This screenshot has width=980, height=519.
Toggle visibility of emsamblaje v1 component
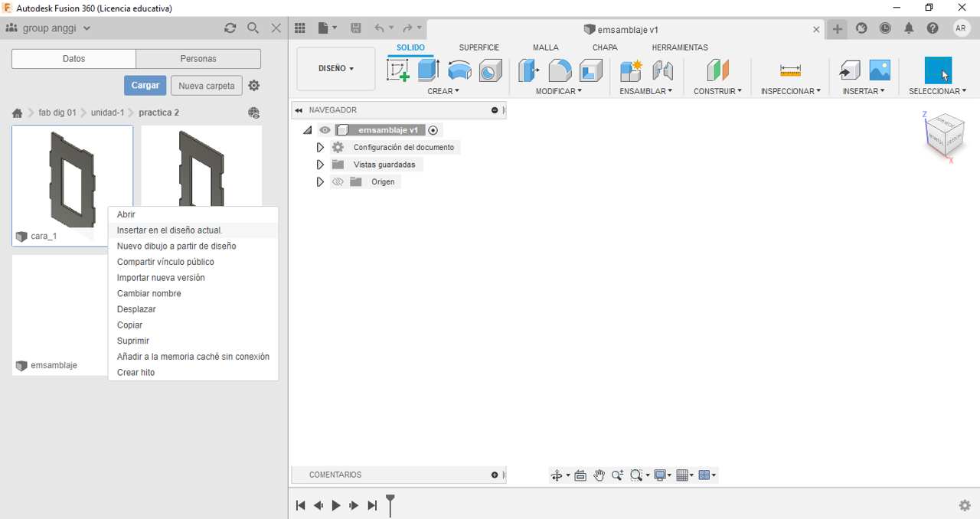[x=325, y=130]
